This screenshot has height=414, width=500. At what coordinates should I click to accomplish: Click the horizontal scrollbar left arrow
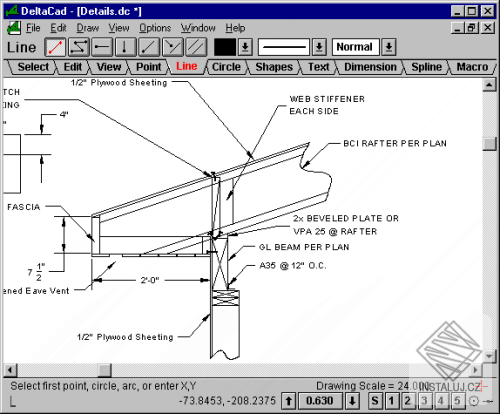click(10, 370)
